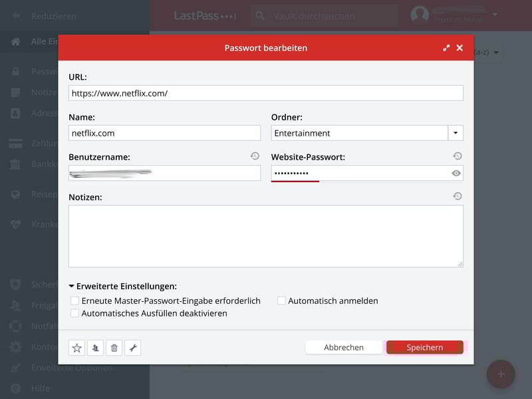532x399 pixels.
Task: Show password with the eye icon
Action: pos(456,174)
